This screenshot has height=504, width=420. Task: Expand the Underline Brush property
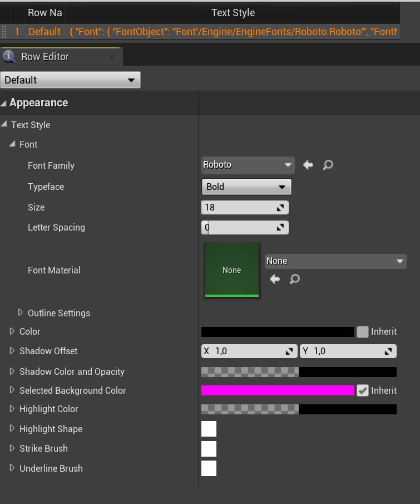tap(12, 468)
